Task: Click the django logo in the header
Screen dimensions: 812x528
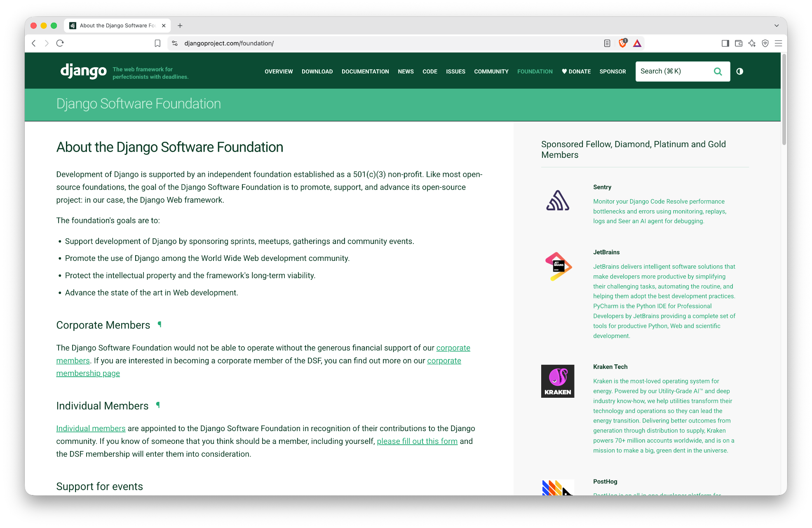Action: click(84, 71)
